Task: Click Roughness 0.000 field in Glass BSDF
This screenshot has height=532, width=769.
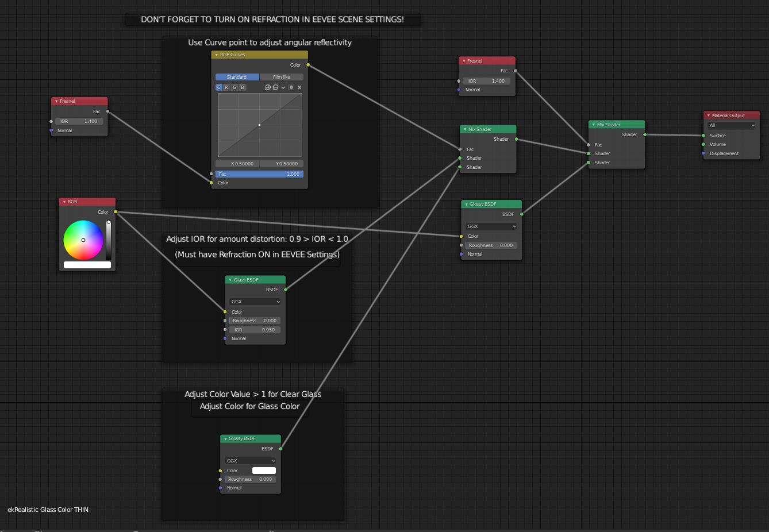Action: pos(255,321)
